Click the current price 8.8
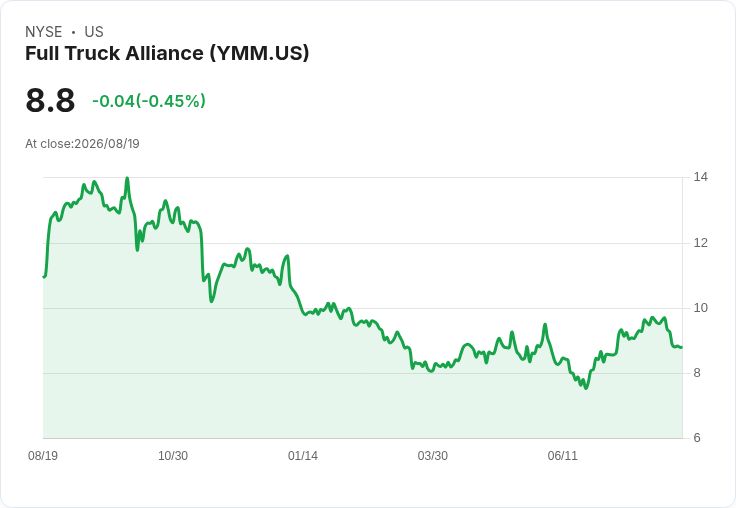Viewport: 736px width, 508px height. click(50, 100)
